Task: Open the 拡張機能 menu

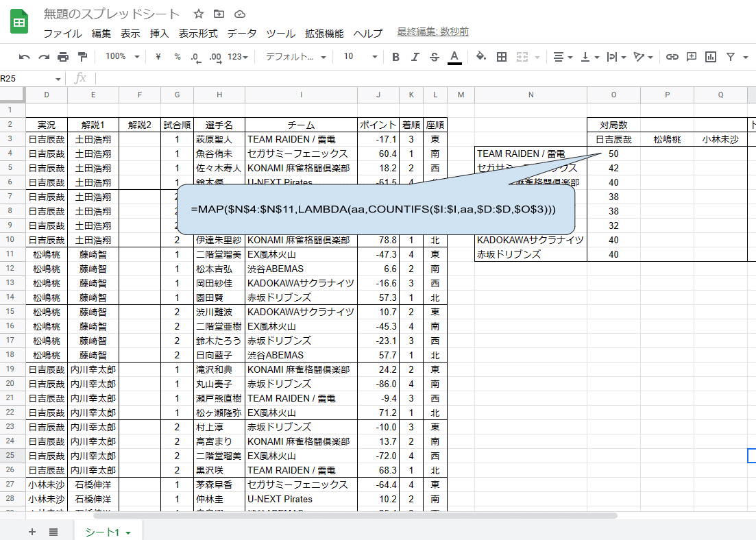Action: [x=324, y=34]
